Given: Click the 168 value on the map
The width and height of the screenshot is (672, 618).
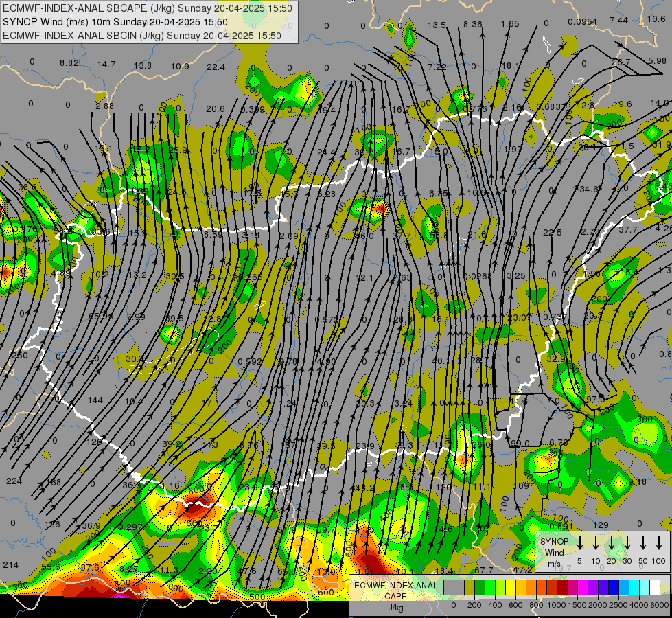Looking at the screenshot, I should click(x=54, y=483).
